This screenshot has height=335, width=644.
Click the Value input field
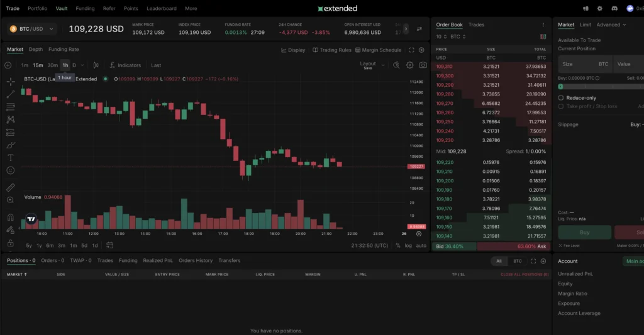coord(628,64)
